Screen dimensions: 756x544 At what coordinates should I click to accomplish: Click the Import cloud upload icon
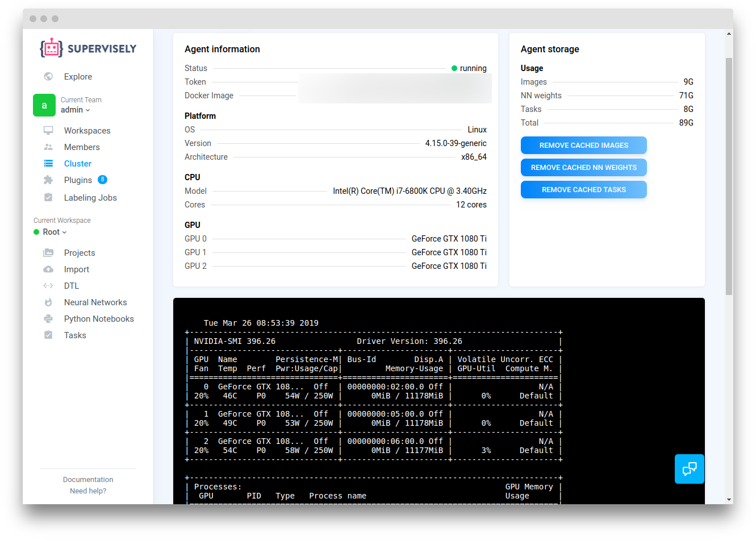(x=48, y=269)
